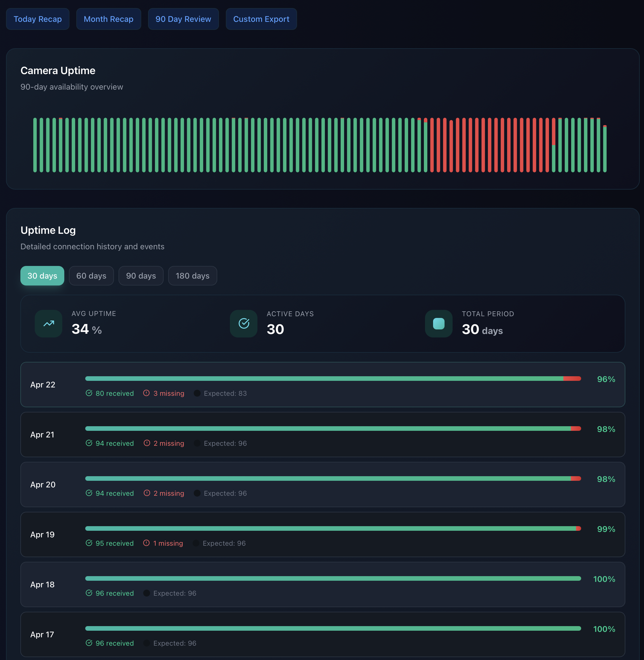
Task: Click the Apr 22 uptime progress bar
Action: coord(333,379)
